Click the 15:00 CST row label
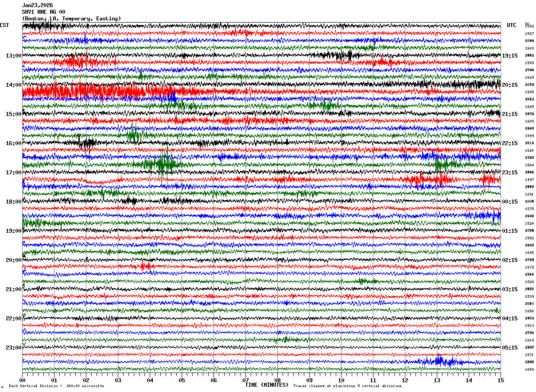This screenshot has height=392, width=536. tap(14, 114)
